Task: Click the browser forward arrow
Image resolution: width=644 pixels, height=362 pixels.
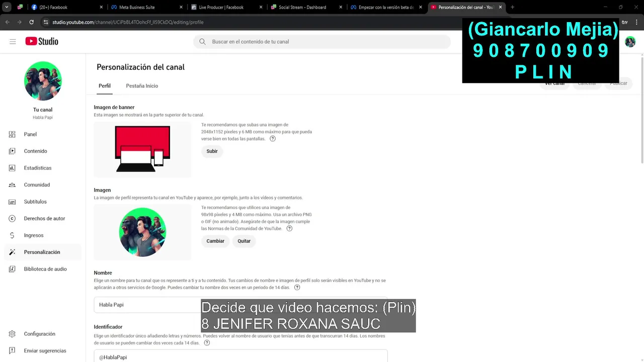Action: click(19, 22)
